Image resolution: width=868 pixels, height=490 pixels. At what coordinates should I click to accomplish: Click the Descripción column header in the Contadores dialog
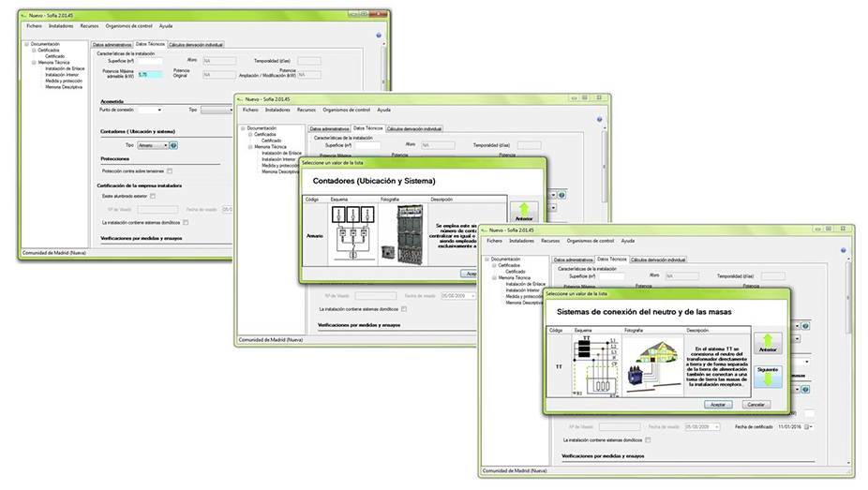pos(441,200)
